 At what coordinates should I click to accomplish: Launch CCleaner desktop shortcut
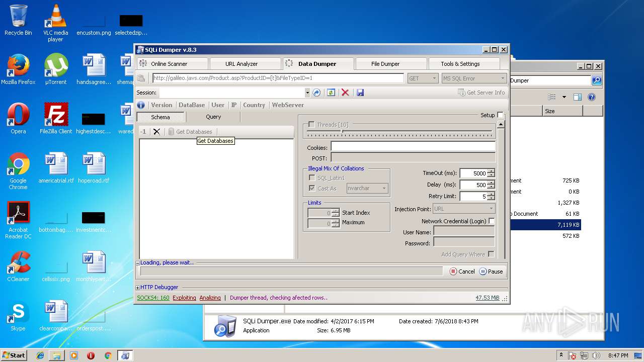click(18, 266)
